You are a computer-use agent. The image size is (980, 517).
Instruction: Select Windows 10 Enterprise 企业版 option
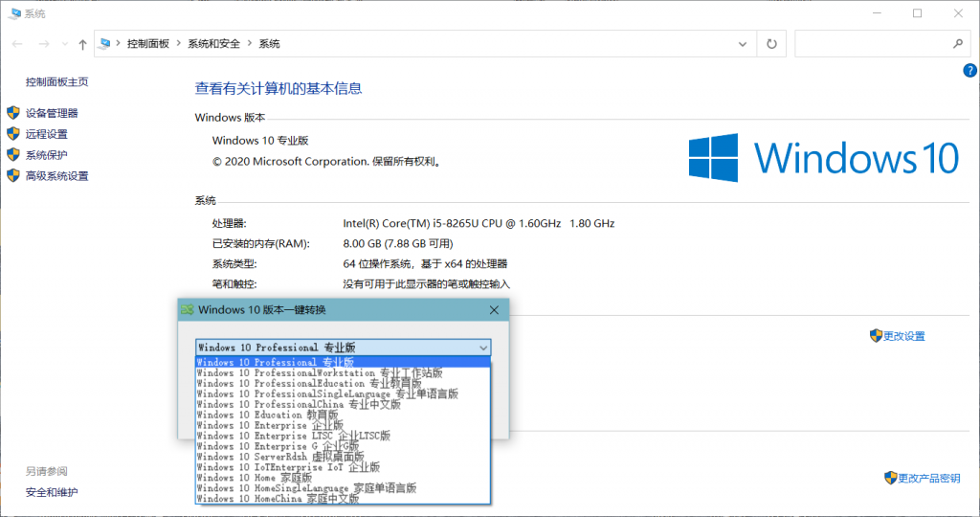pyautogui.click(x=344, y=425)
